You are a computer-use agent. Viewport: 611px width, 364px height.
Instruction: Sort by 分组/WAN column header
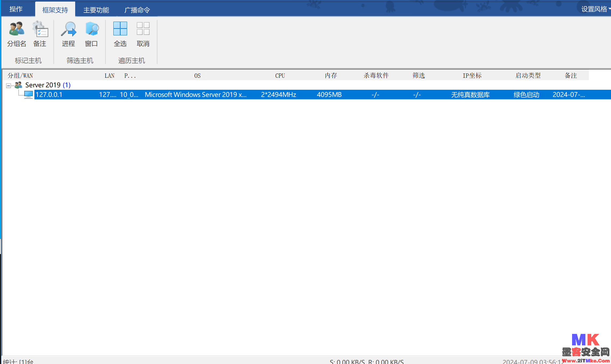[x=20, y=76]
